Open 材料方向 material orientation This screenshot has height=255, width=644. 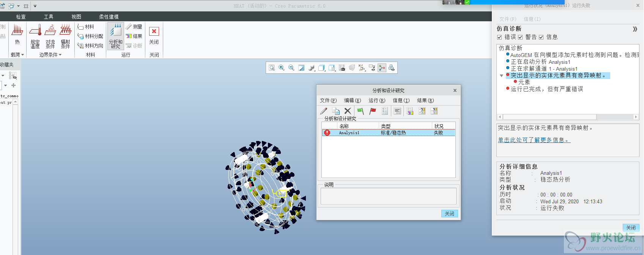[90, 46]
